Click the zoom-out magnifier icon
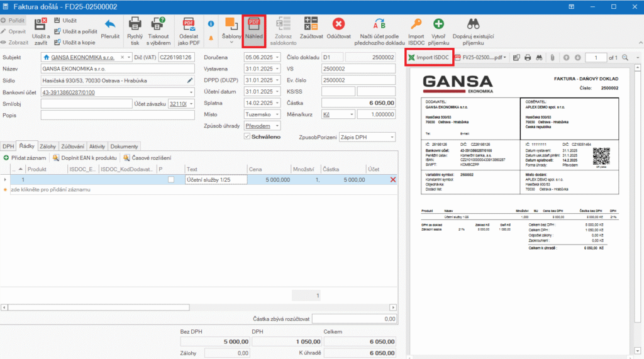Image resolution: width=644 pixels, height=359 pixels. coord(625,57)
